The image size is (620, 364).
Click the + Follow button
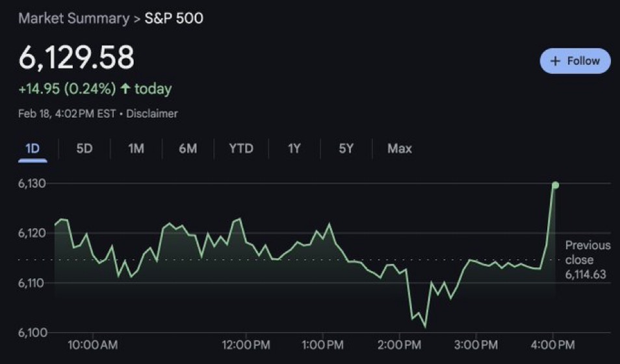coord(575,61)
